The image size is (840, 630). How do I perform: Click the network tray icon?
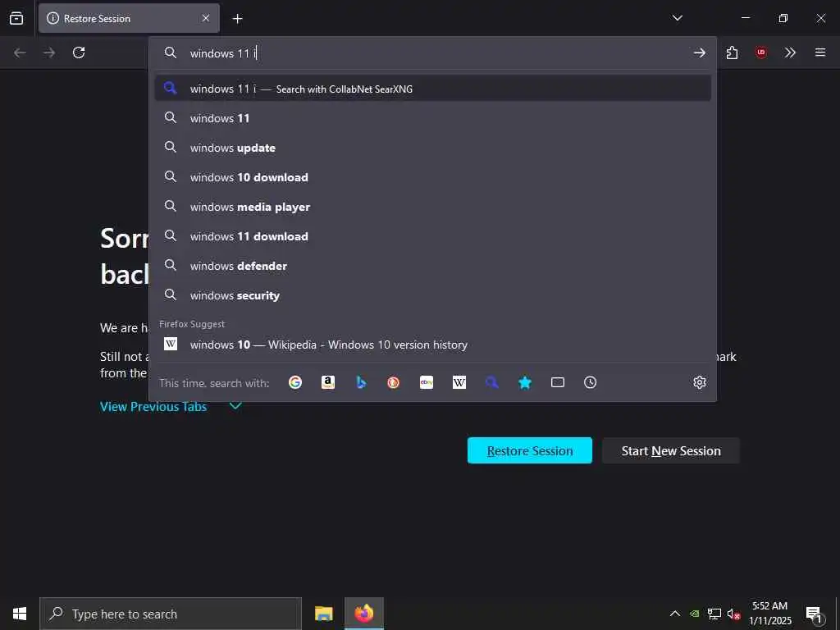coord(714,614)
